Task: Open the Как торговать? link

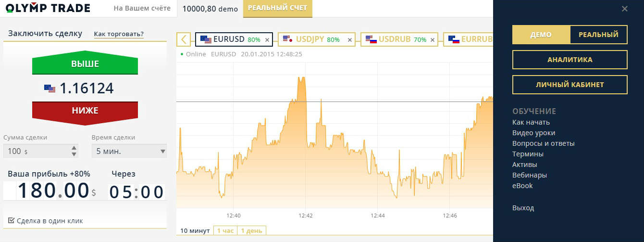Action: click(118, 34)
